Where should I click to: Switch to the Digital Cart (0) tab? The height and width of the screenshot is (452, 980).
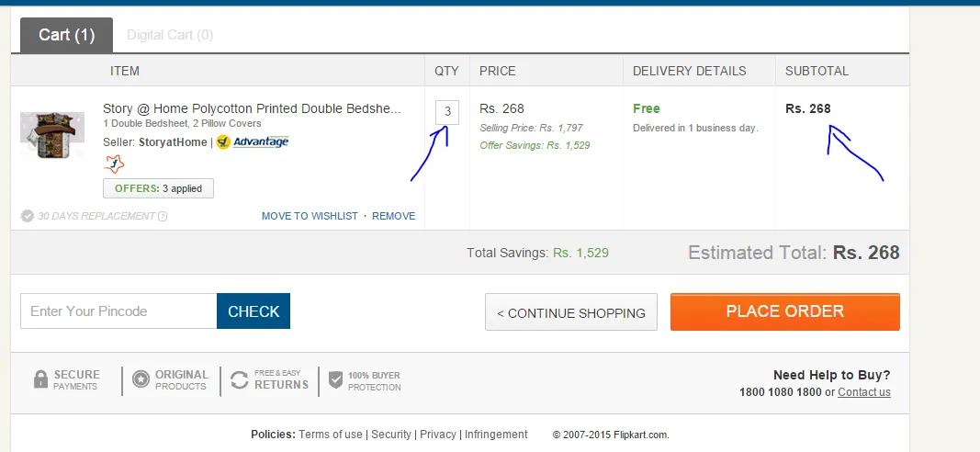(x=170, y=35)
